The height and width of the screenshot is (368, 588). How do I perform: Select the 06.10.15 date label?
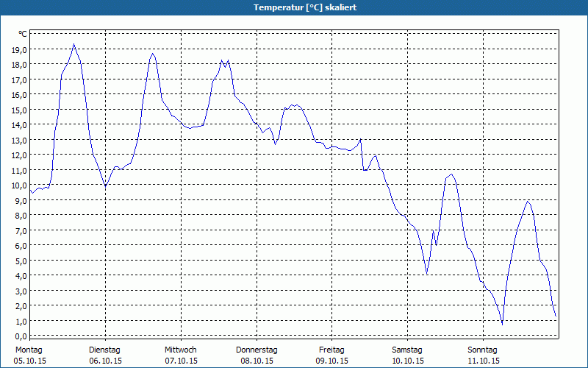pos(105,361)
